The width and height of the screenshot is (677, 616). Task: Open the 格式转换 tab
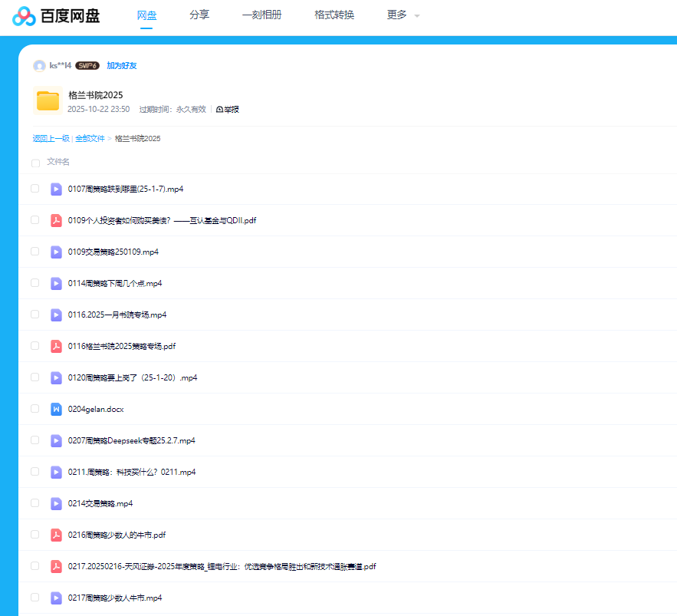pyautogui.click(x=334, y=15)
